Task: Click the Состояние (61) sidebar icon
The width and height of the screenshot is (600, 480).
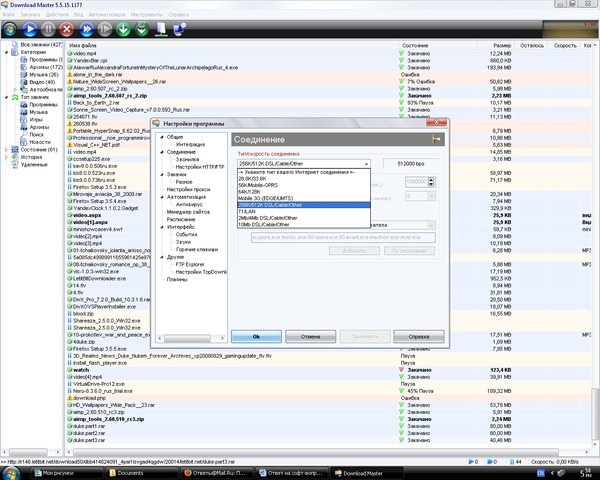Action: pyautogui.click(x=15, y=149)
